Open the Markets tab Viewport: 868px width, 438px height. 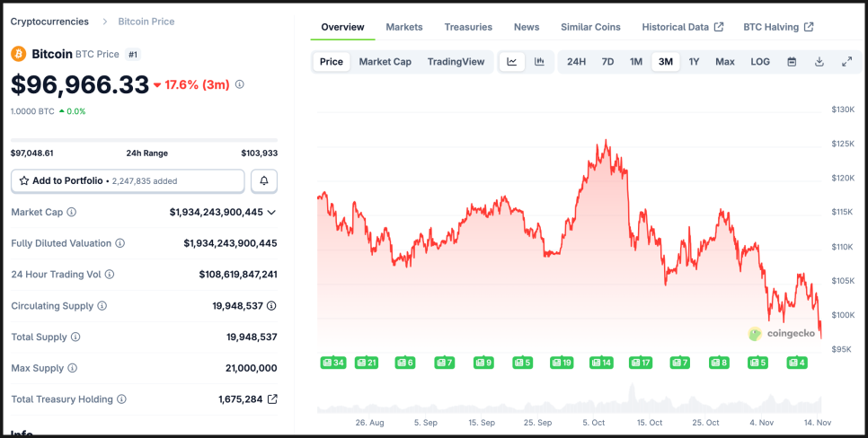point(404,27)
